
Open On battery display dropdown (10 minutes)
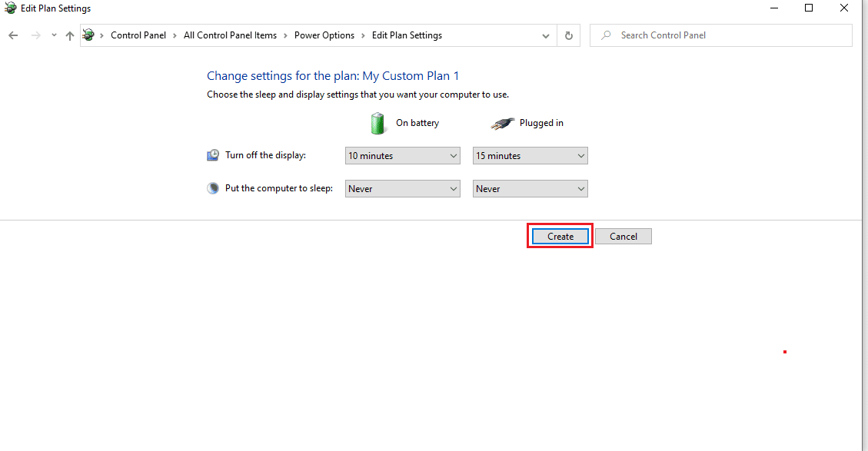[402, 155]
